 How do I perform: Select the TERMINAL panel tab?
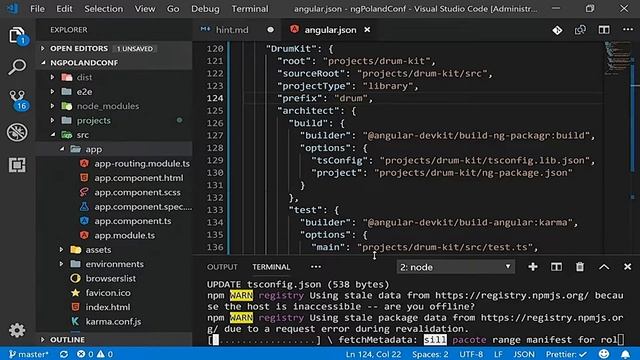click(271, 267)
